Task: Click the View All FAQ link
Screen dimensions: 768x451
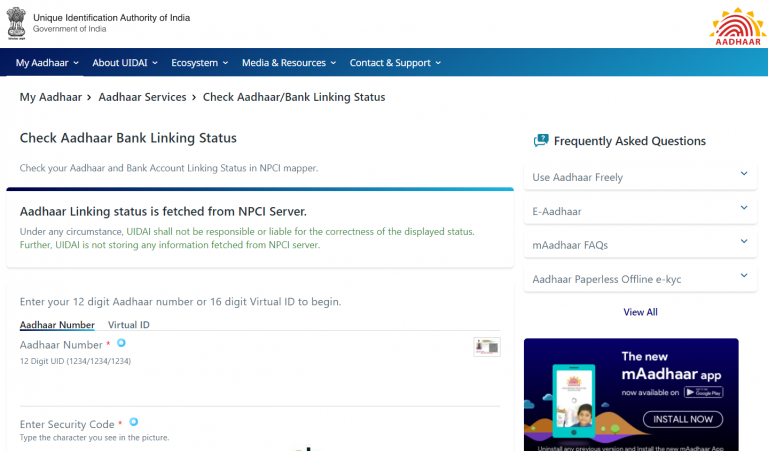Action: [640, 312]
